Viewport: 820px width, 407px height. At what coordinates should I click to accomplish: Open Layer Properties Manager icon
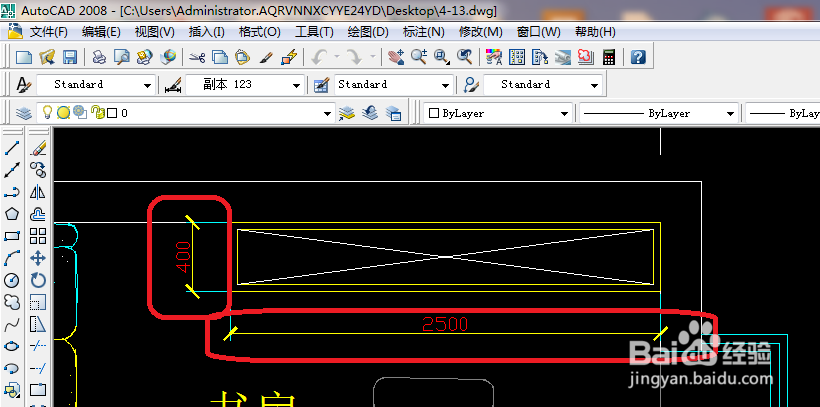24,113
